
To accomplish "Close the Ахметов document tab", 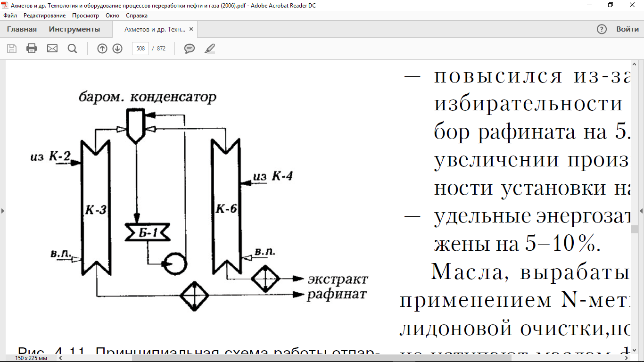I will click(191, 29).
